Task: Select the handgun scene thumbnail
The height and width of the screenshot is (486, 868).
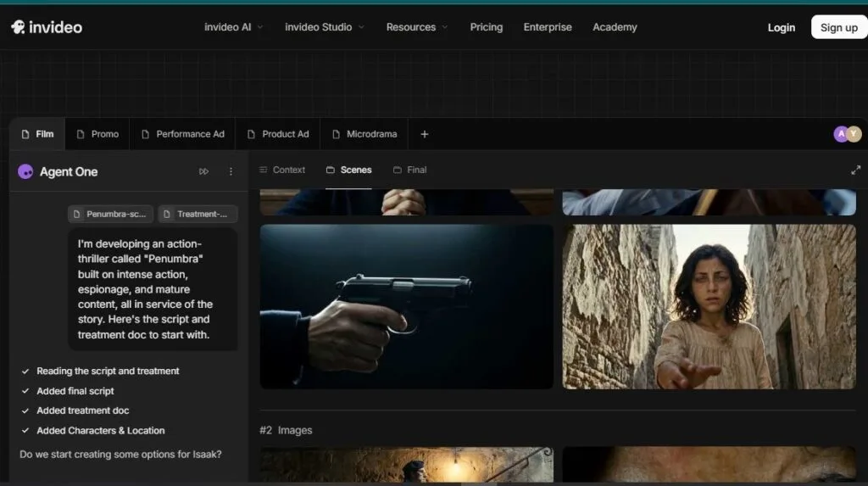Action: click(x=406, y=306)
